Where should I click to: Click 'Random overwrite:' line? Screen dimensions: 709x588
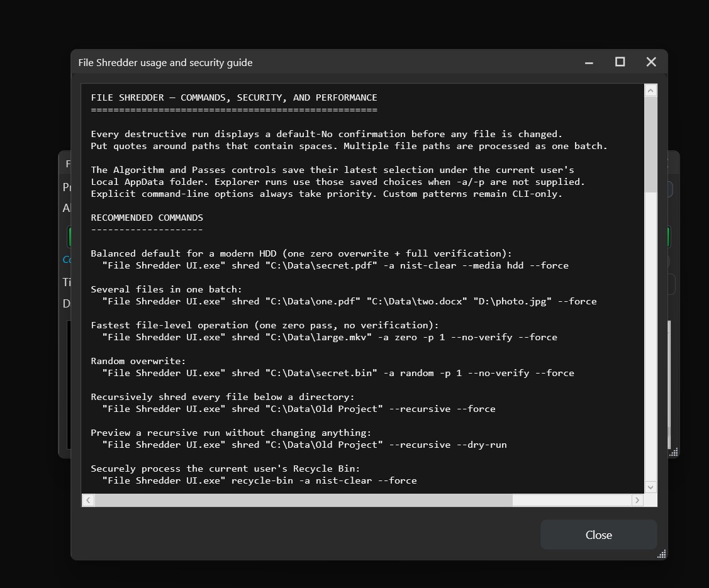[138, 361]
